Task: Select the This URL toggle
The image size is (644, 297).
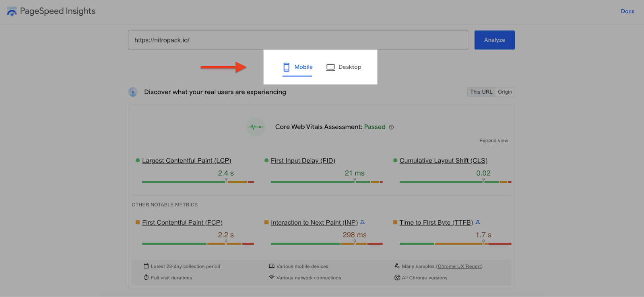Action: [481, 92]
